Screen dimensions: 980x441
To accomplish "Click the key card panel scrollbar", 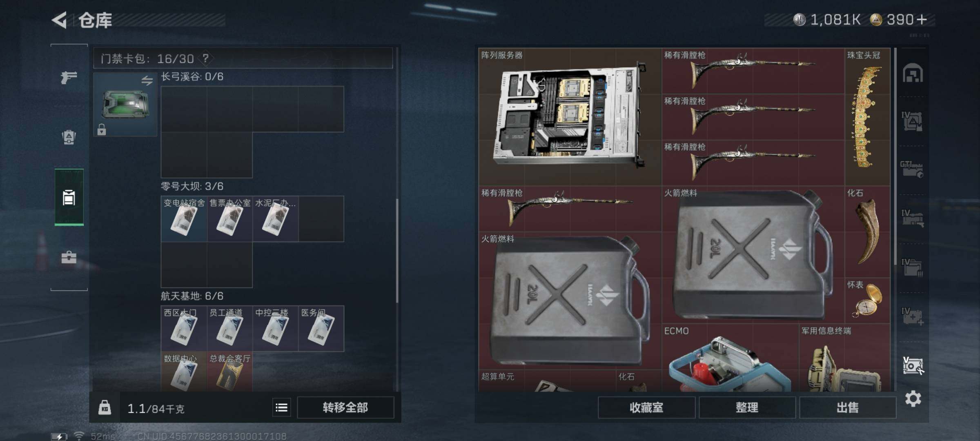I will point(397,250).
